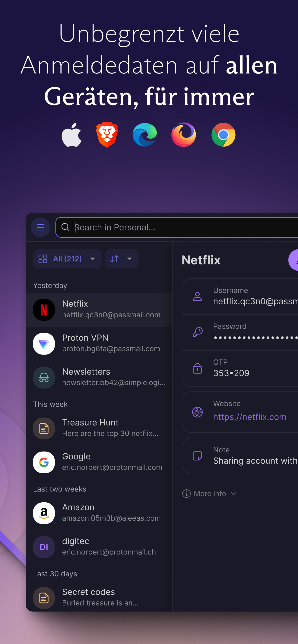Screen dimensions: 298x644
Task: Click eric.norbert@protonmail.com subtitle
Action: (112, 467)
